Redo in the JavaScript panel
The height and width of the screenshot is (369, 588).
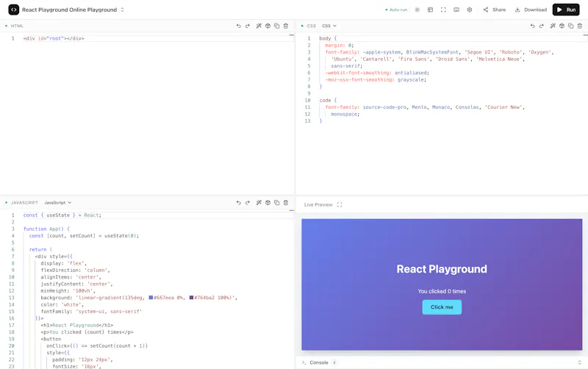click(x=248, y=202)
